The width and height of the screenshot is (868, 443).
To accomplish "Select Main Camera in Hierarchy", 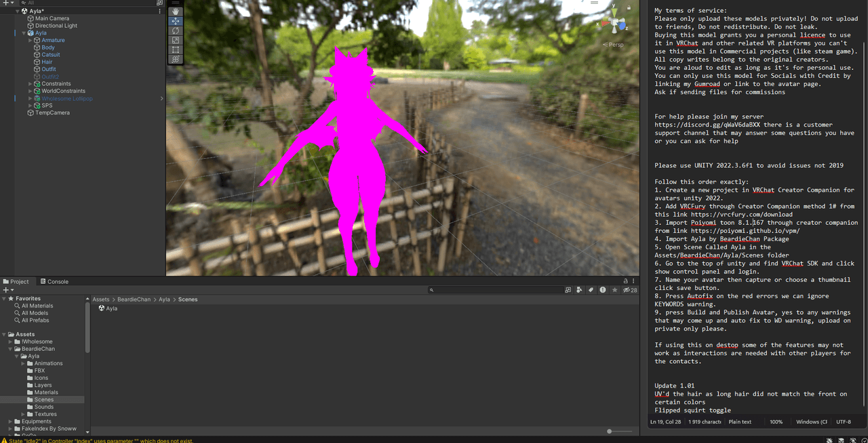I will pyautogui.click(x=52, y=18).
